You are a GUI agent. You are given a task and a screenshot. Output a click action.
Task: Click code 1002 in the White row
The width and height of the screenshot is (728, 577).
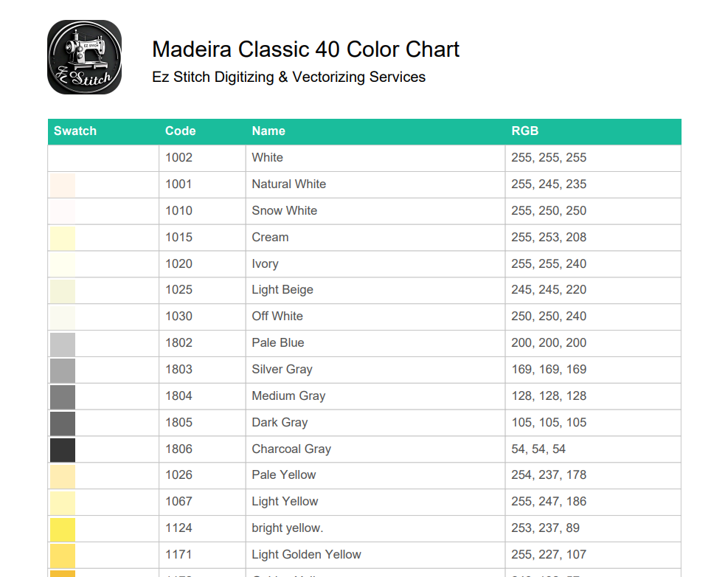click(x=178, y=157)
